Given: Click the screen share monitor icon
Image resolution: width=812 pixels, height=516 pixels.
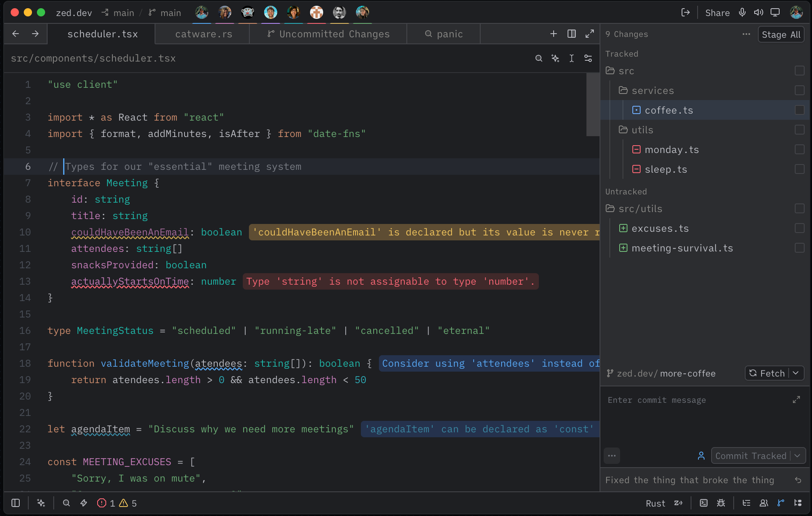Looking at the screenshot, I should (775, 12).
